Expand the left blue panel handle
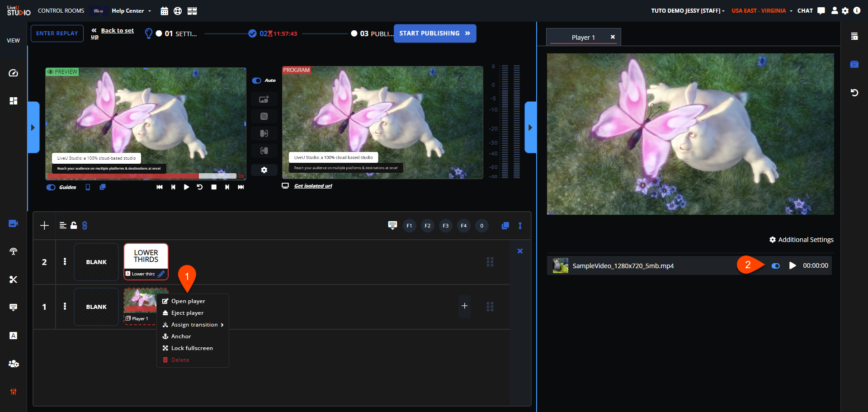This screenshot has height=412, width=868. (33, 128)
